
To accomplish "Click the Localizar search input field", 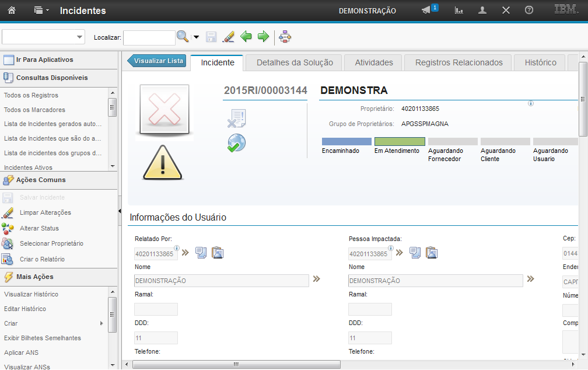I will (149, 37).
